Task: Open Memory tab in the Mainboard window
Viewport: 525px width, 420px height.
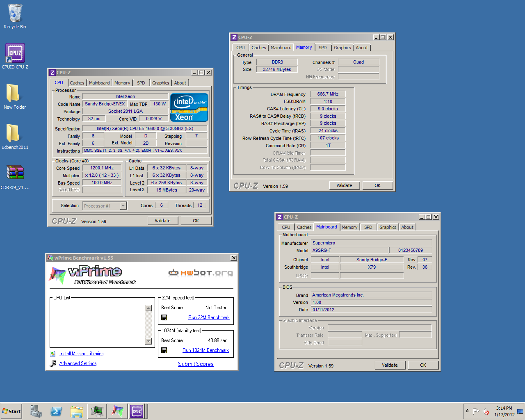Action: click(x=349, y=227)
